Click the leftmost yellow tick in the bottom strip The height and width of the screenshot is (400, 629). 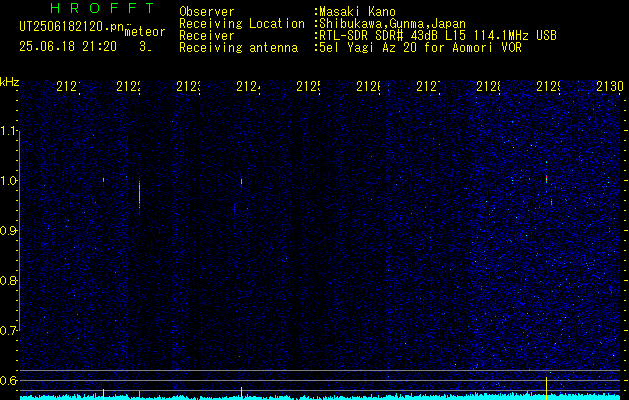point(103,394)
